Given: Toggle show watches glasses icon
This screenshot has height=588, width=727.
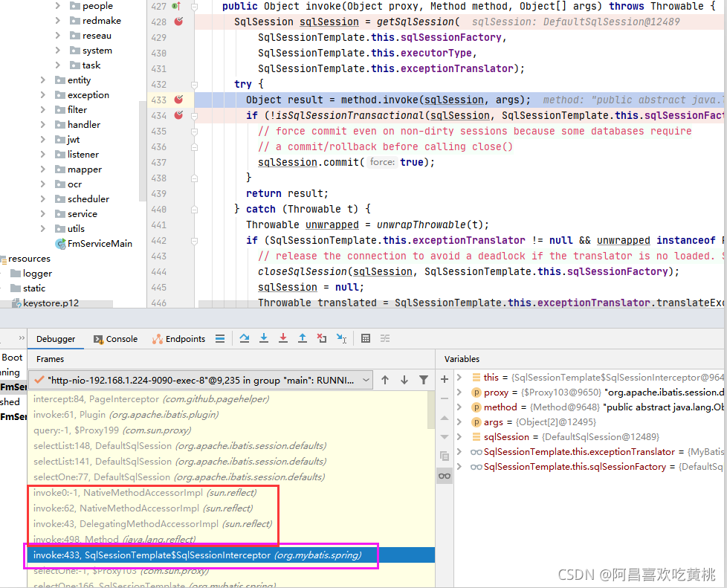Looking at the screenshot, I should (x=445, y=476).
